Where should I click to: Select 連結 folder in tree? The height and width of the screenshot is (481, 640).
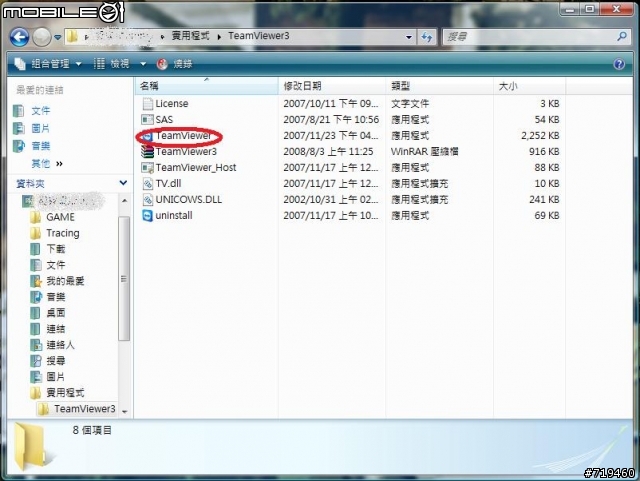(48, 329)
